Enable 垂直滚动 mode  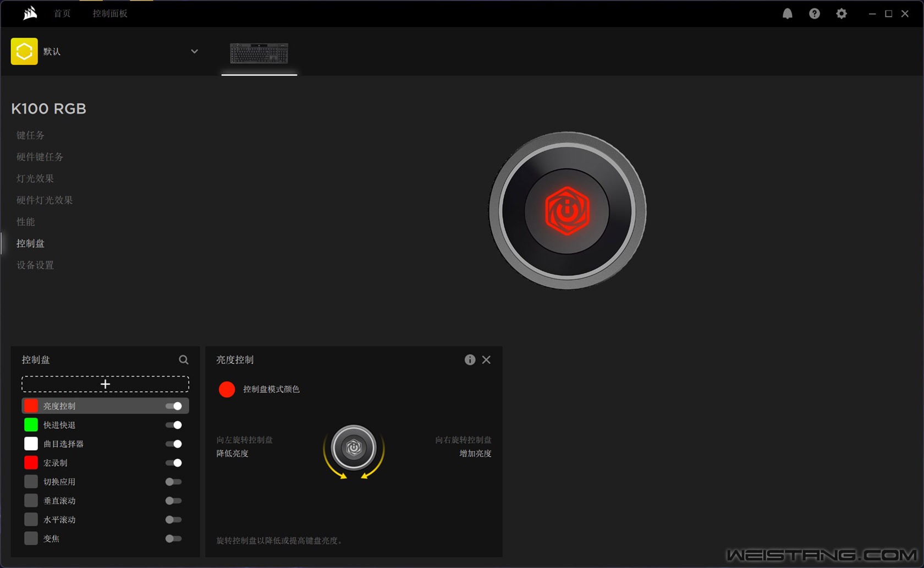174,501
